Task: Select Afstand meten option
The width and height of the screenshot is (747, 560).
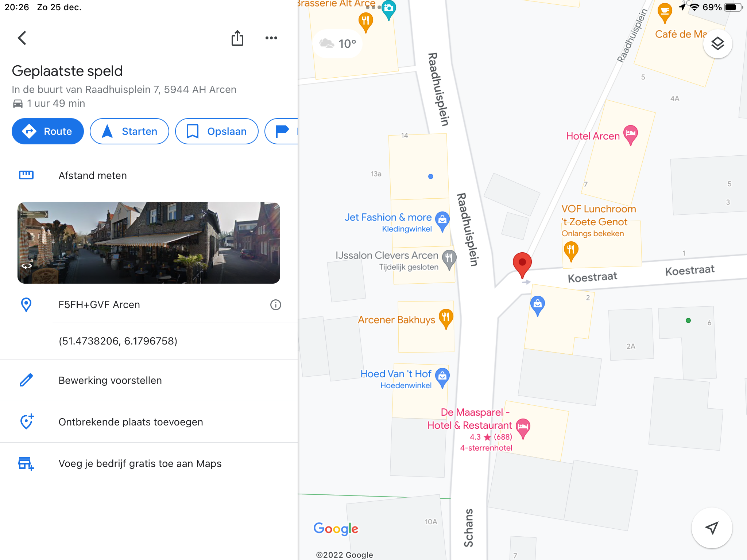Action: click(x=149, y=175)
